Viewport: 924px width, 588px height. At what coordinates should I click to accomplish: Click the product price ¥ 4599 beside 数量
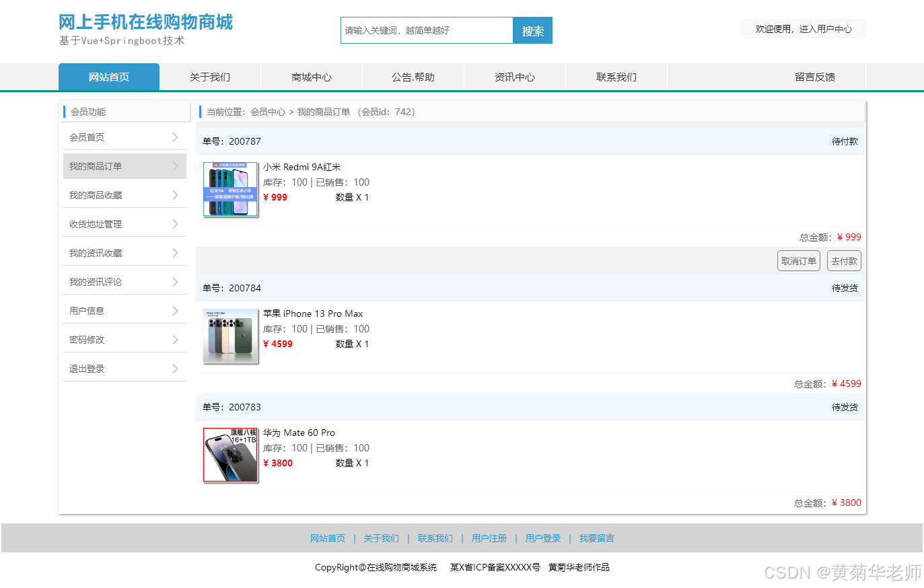click(x=278, y=344)
